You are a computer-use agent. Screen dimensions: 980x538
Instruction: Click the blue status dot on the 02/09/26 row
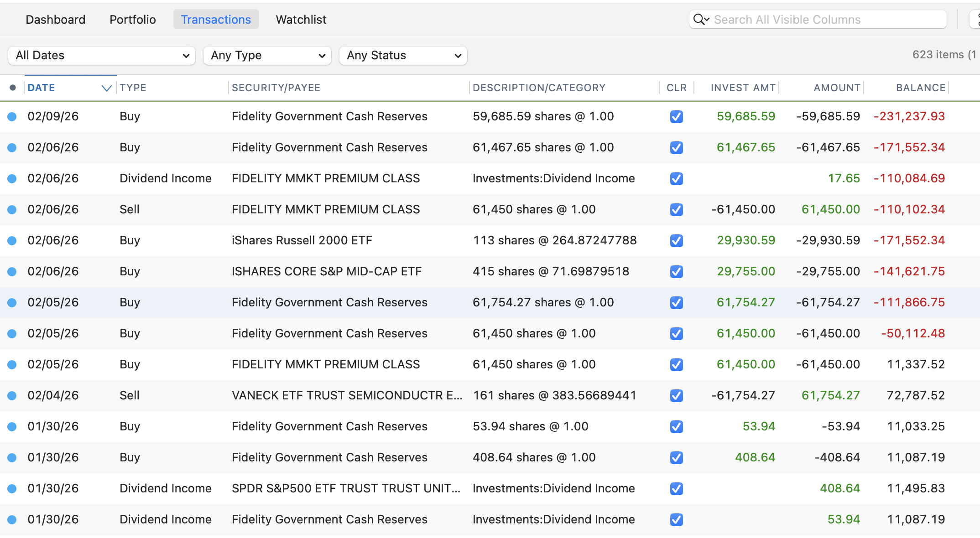pyautogui.click(x=12, y=116)
